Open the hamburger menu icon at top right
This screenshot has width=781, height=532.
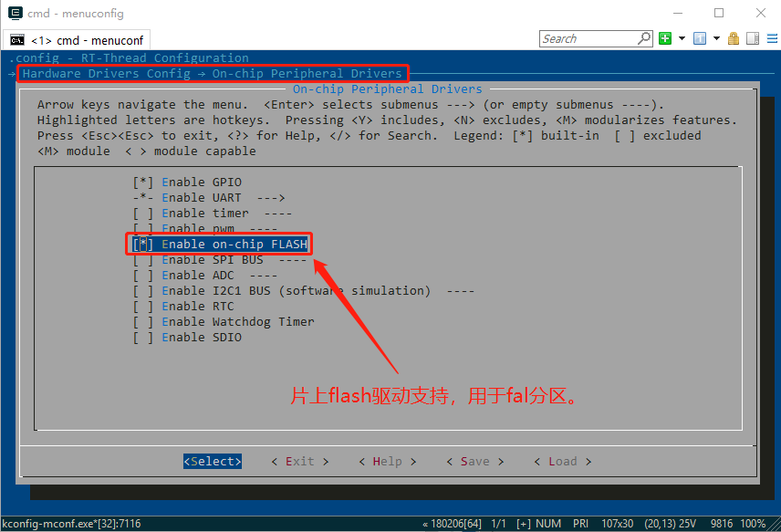[x=772, y=38]
